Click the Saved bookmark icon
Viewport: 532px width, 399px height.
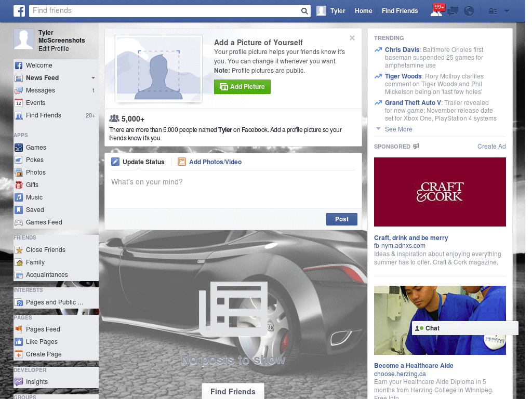[19, 210]
